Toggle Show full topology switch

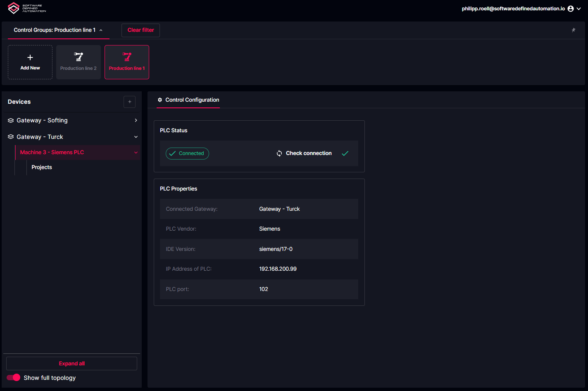pos(14,378)
